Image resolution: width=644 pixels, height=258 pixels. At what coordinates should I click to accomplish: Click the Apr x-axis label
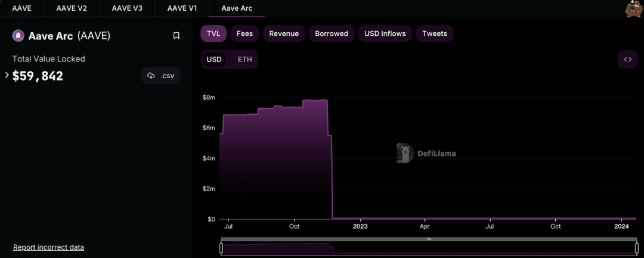click(x=425, y=226)
